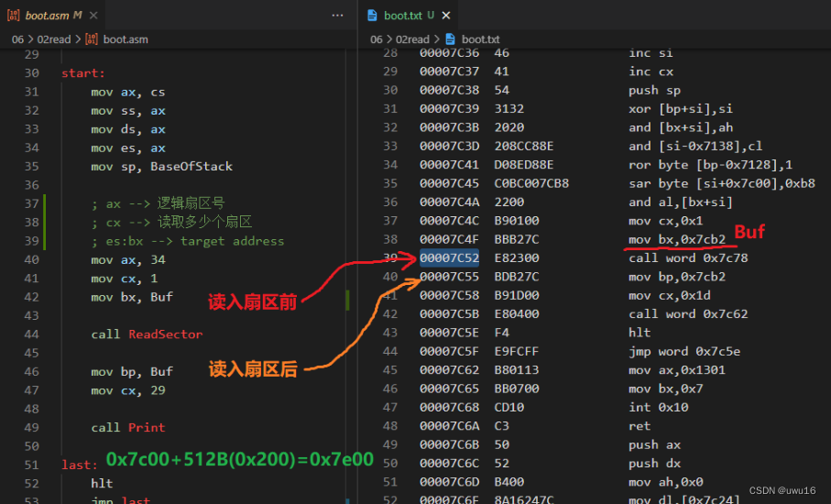Click bytes 'E82300' in boot.txt
Viewport: 831px width, 504px height.
click(517, 258)
